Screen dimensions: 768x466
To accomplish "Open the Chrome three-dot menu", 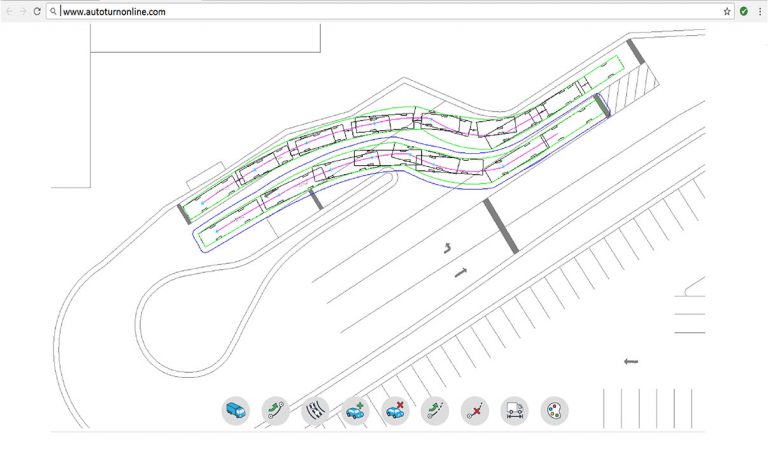I will [760, 12].
